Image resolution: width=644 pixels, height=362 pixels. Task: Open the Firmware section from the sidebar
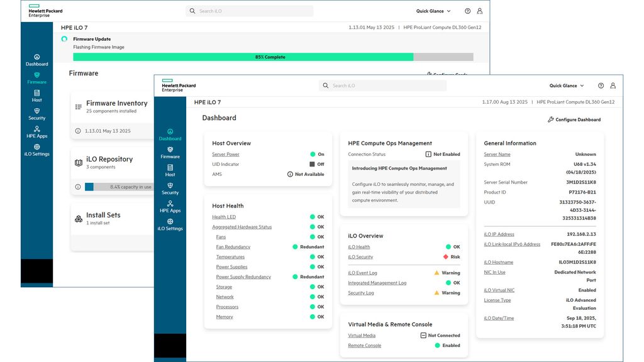coord(170,151)
